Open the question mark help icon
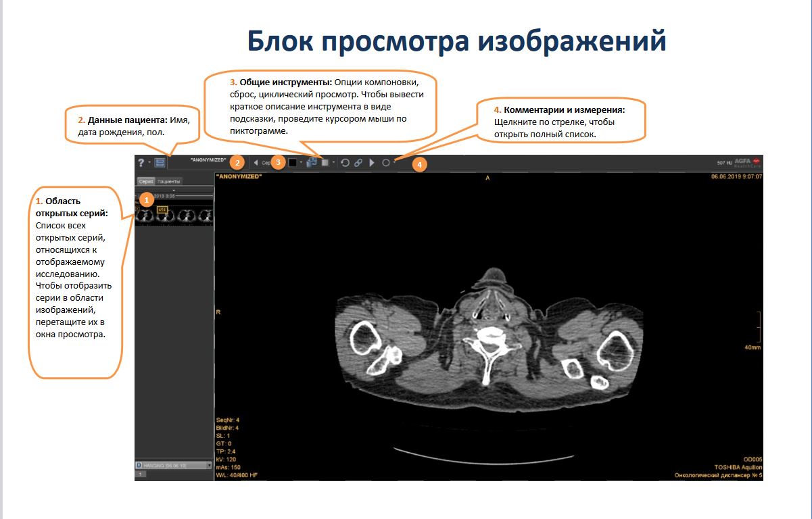The image size is (812, 519). pyautogui.click(x=141, y=163)
